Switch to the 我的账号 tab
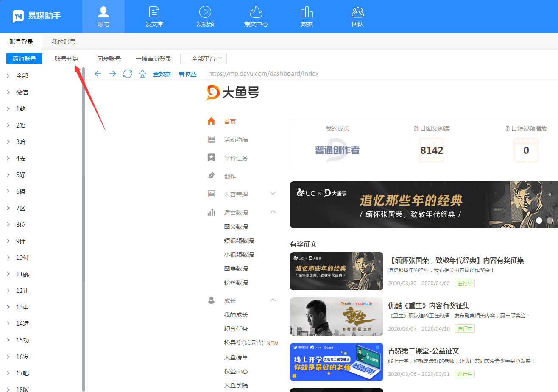 (64, 42)
